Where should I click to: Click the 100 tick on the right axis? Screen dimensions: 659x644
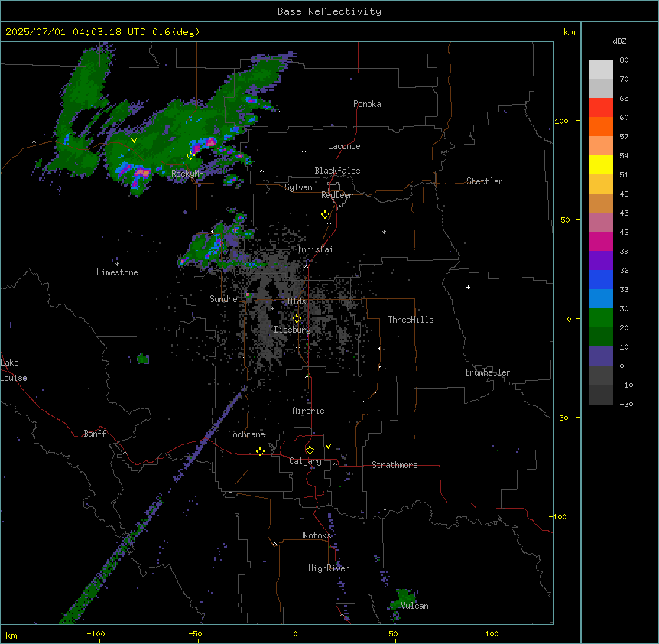pos(561,121)
